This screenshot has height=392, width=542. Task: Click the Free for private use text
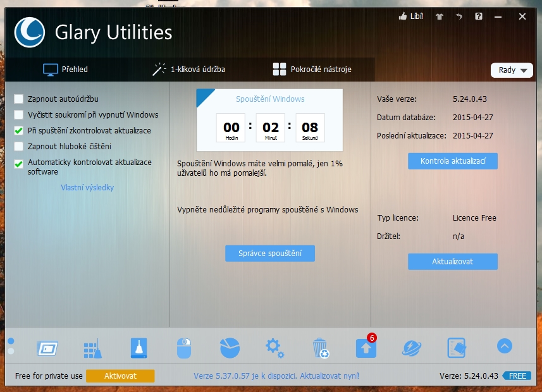(x=49, y=376)
